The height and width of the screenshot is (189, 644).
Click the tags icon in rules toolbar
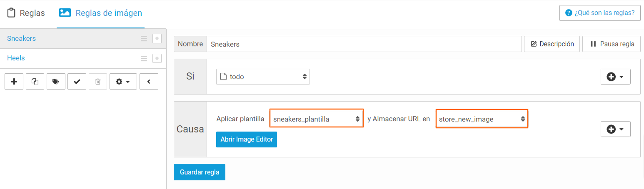pyautogui.click(x=56, y=82)
